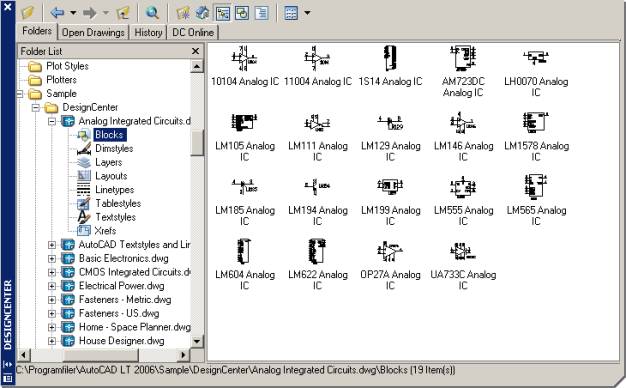Close the Folder List pane
Viewport: 626px width, 388px height.
[x=195, y=51]
